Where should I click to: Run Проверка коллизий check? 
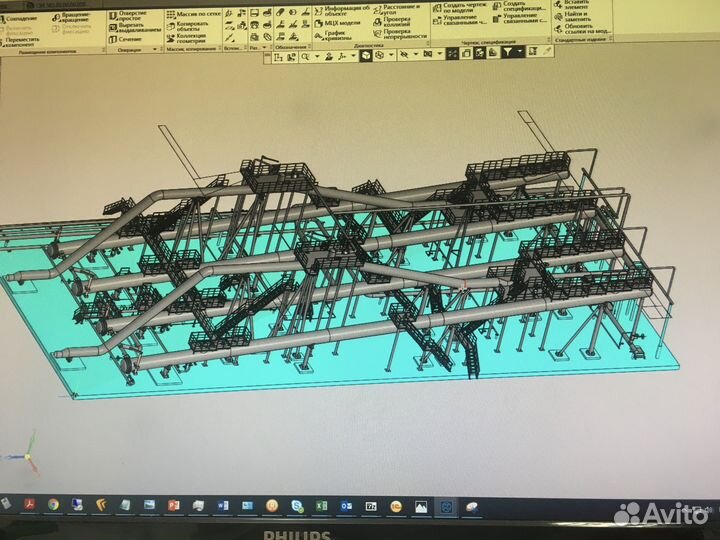[x=393, y=22]
